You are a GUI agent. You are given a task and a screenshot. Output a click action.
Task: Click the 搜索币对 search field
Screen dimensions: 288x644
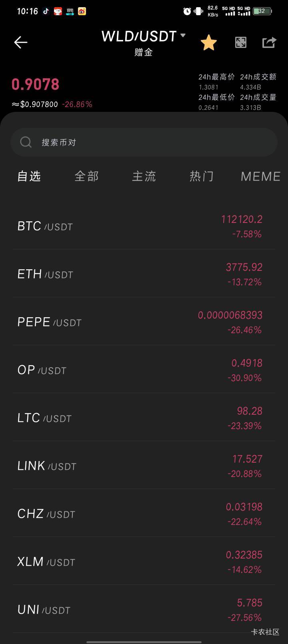click(152, 142)
